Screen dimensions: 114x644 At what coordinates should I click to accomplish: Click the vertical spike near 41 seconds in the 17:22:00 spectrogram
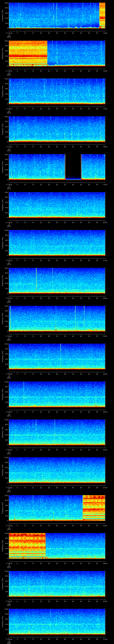75,317
